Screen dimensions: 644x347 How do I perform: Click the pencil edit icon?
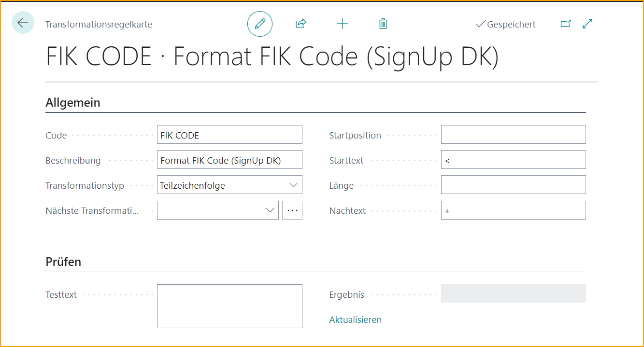click(260, 24)
